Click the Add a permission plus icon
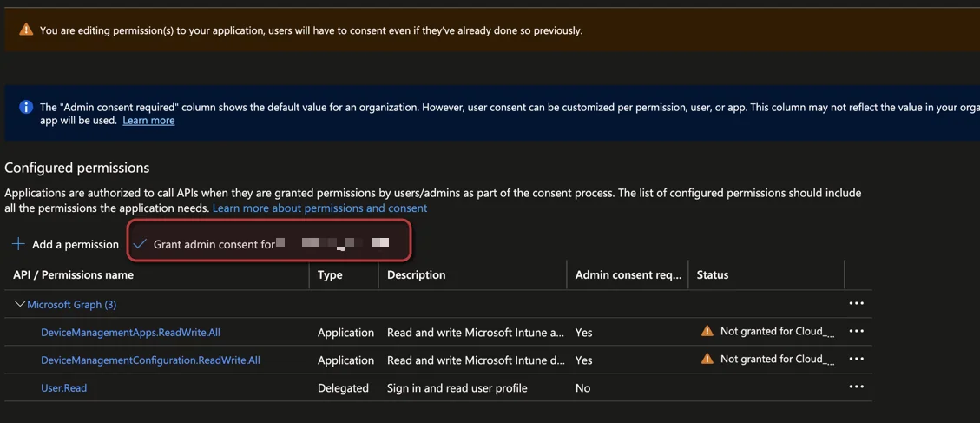The width and height of the screenshot is (980, 423). tap(19, 244)
